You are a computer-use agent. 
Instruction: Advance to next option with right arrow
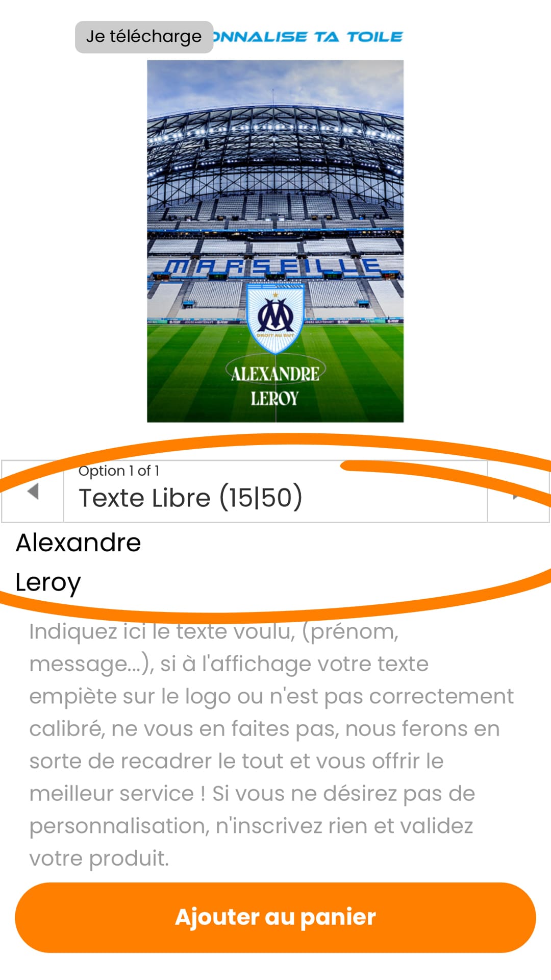pyautogui.click(x=518, y=492)
